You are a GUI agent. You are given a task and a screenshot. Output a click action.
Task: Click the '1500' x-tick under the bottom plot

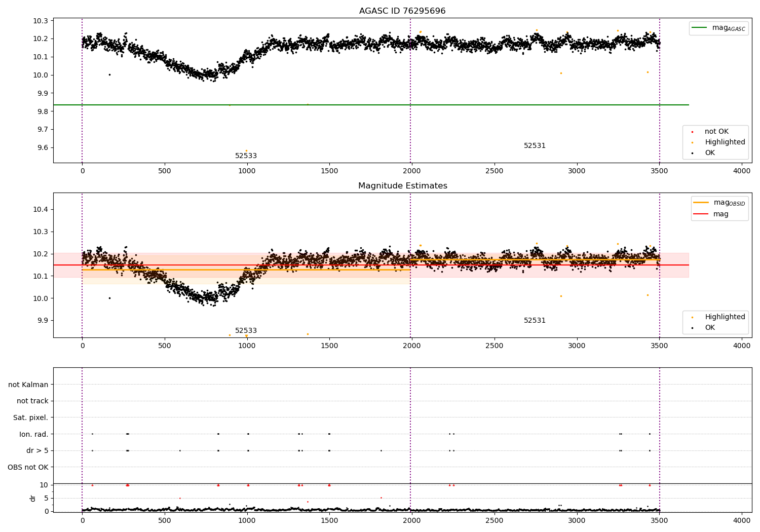click(329, 520)
